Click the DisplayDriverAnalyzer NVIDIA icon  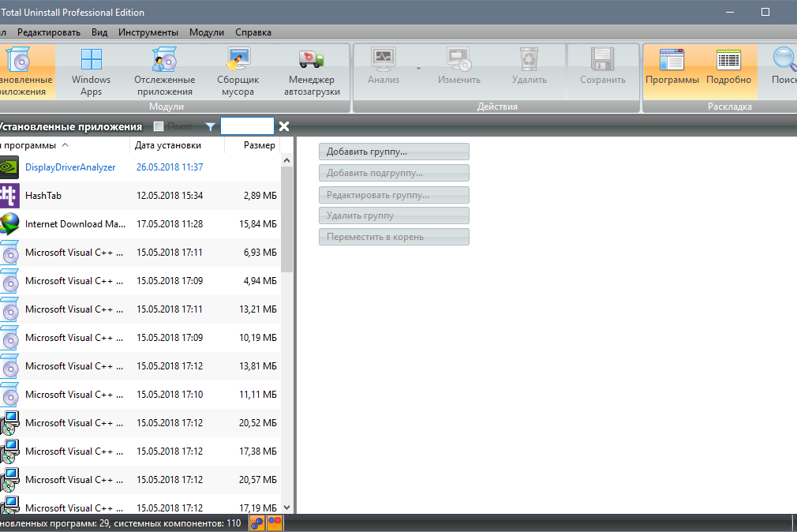click(x=9, y=167)
